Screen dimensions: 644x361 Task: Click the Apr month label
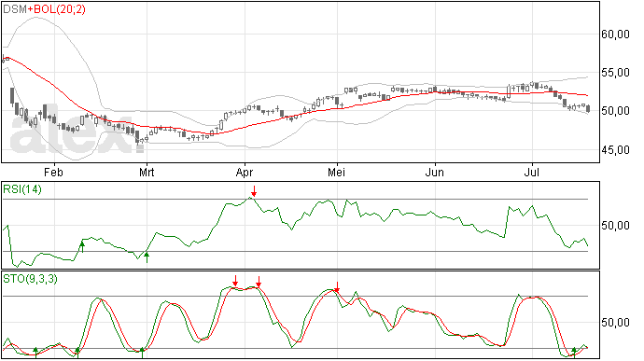coord(245,172)
